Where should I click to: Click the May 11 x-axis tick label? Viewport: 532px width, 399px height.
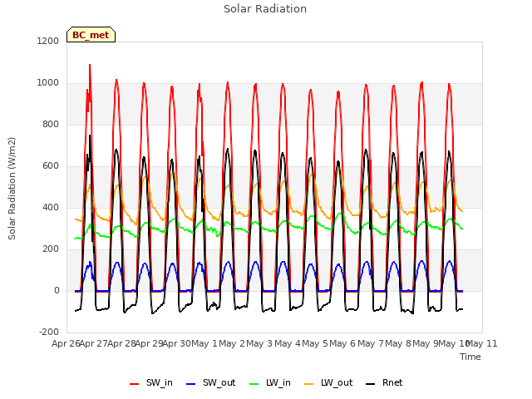coord(483,343)
